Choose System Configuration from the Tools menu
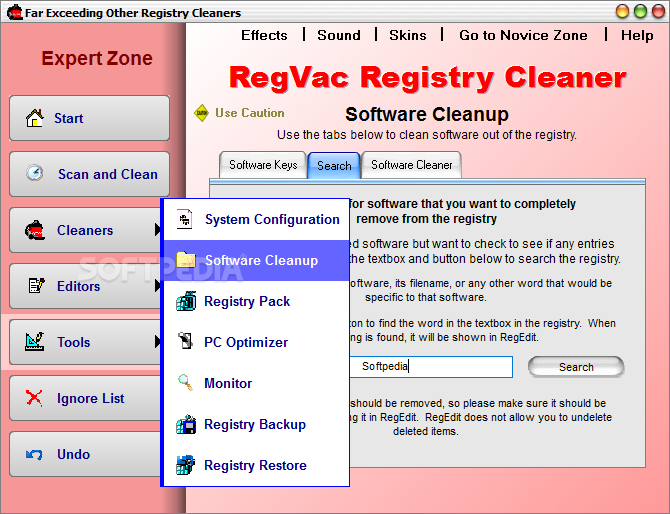 coord(257,219)
